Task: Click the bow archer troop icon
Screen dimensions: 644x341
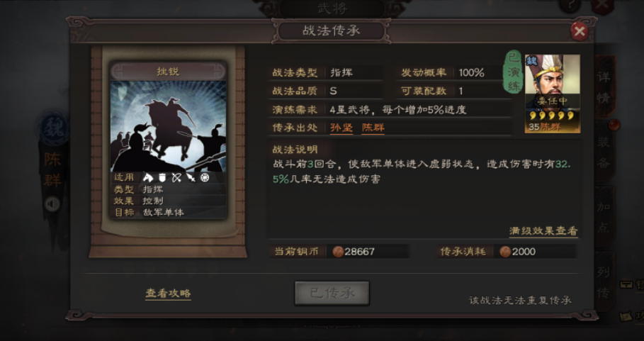Action: pyautogui.click(x=176, y=177)
